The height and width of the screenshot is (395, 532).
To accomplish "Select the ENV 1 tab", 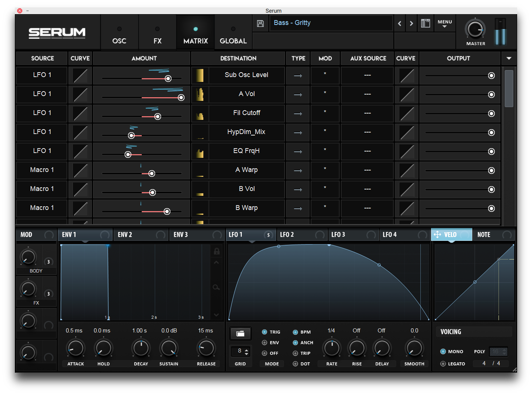I will [x=86, y=235].
